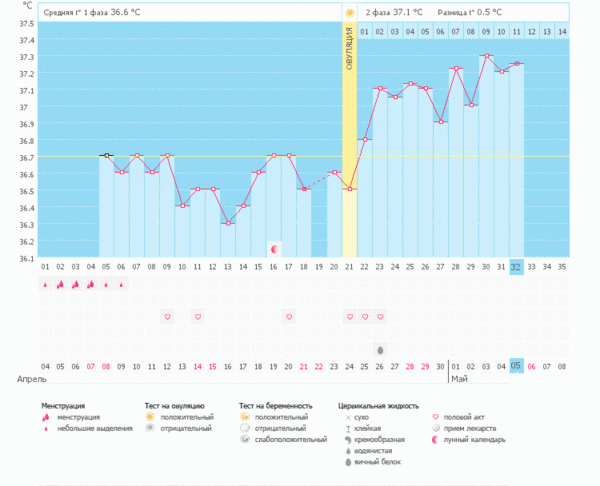Screen dimensions: 600x486
Task: Click the highest temperature point on day 30
Action: coord(487,56)
